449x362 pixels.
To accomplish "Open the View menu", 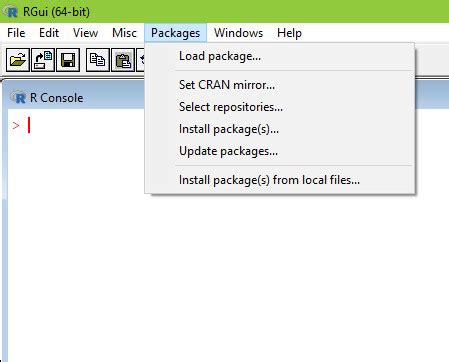I will (85, 33).
